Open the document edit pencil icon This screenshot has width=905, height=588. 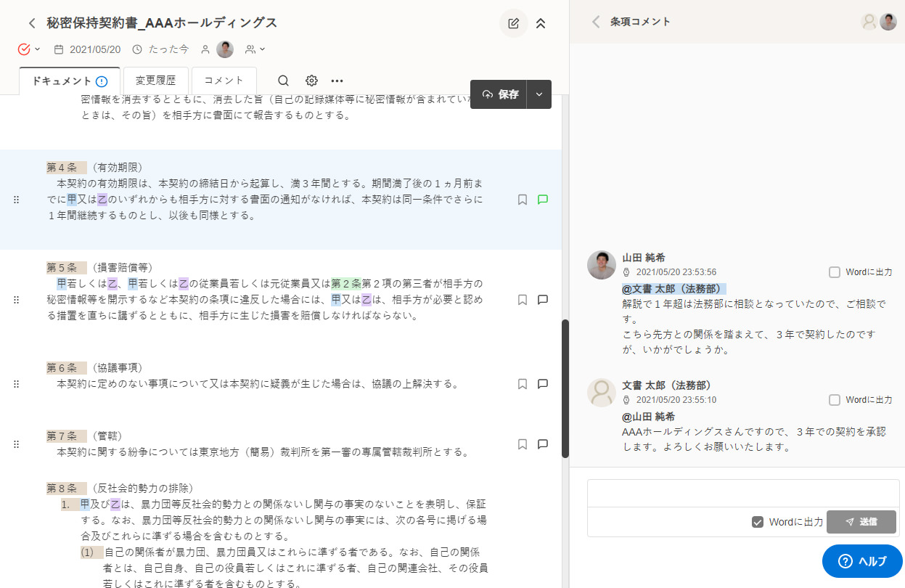click(x=513, y=23)
